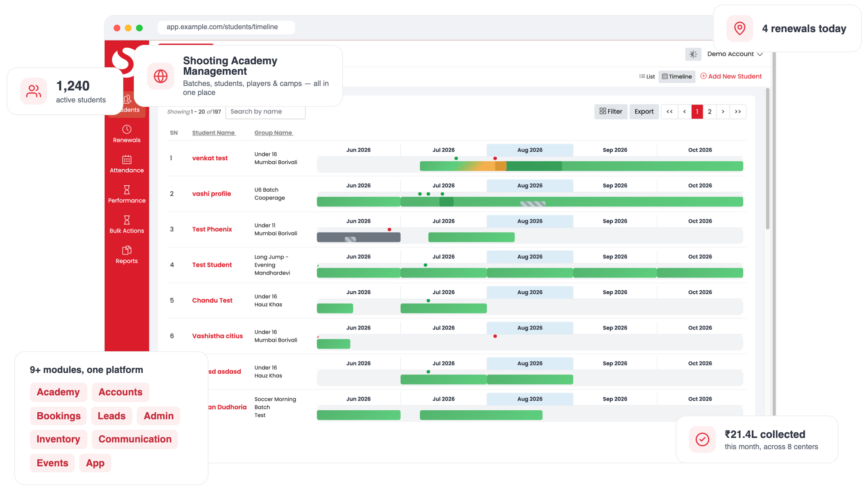
Task: Expand the Demo Account dropdown
Action: point(735,54)
